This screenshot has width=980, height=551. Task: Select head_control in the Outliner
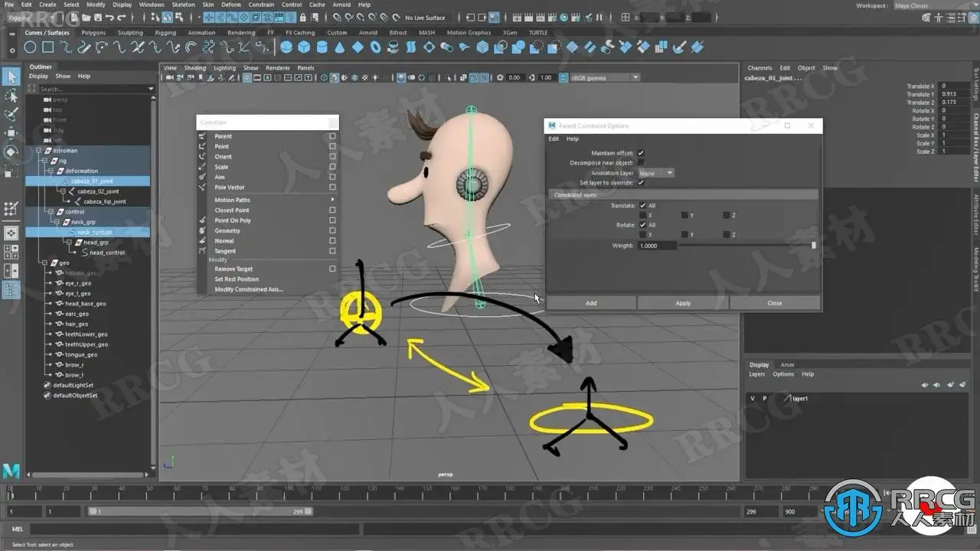coord(107,253)
